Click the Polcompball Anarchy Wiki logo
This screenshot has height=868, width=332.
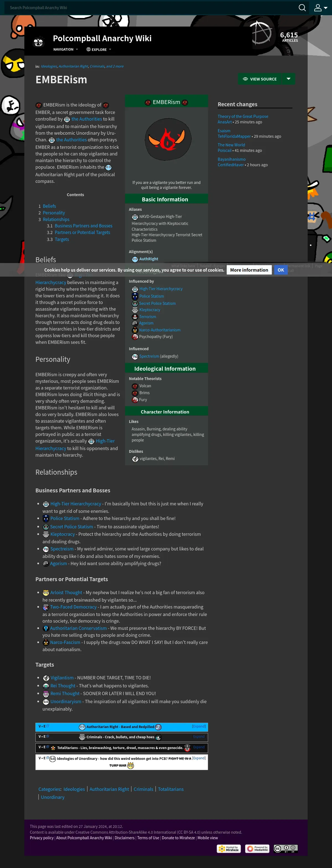[38, 42]
